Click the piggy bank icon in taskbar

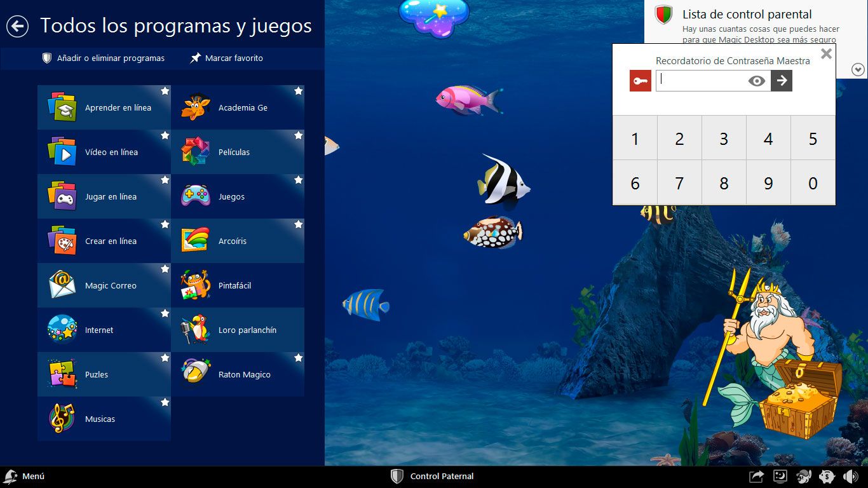point(827,477)
